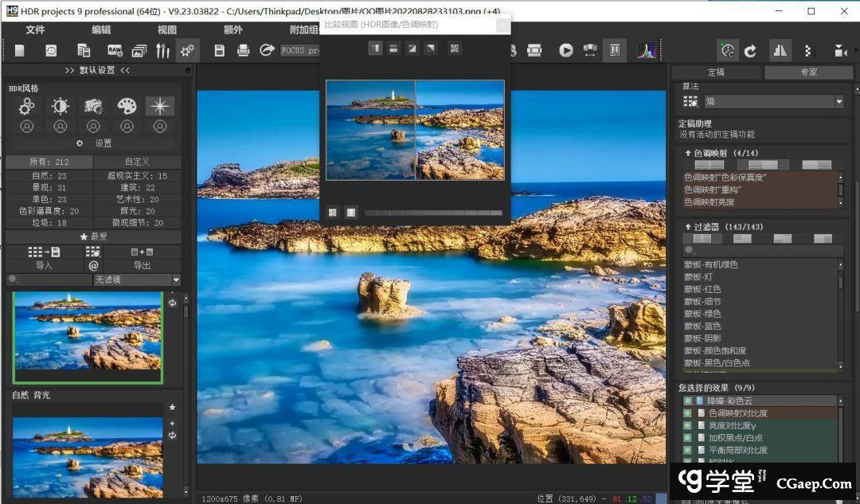The height and width of the screenshot is (504, 860).
Task: Toggle checkbox for 降噪-彩色云 effect
Action: [x=687, y=401]
